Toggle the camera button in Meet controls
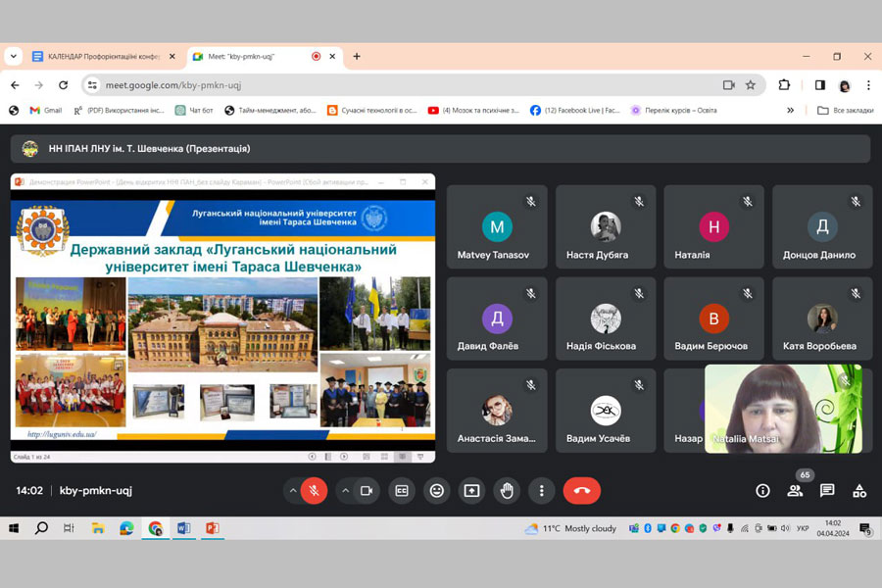The image size is (882, 588). click(367, 491)
